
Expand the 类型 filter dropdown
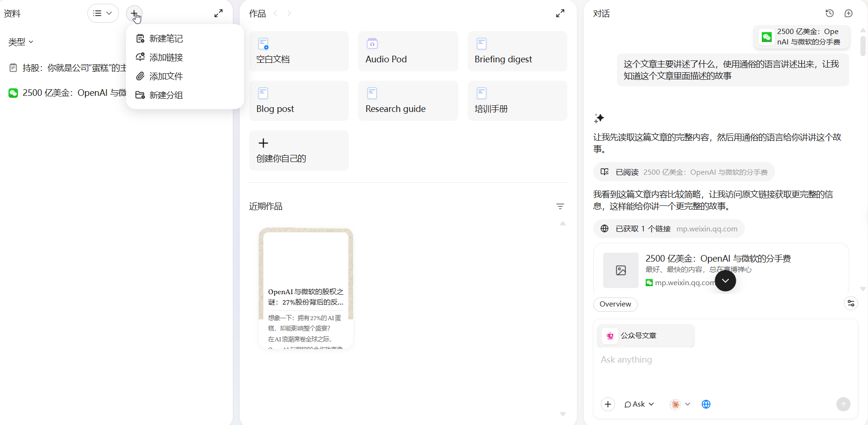click(21, 42)
